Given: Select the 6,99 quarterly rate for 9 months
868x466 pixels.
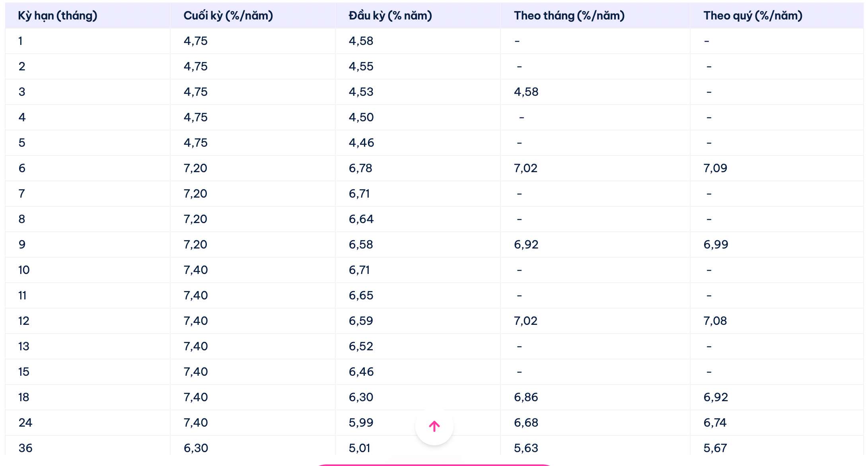Looking at the screenshot, I should [x=716, y=245].
